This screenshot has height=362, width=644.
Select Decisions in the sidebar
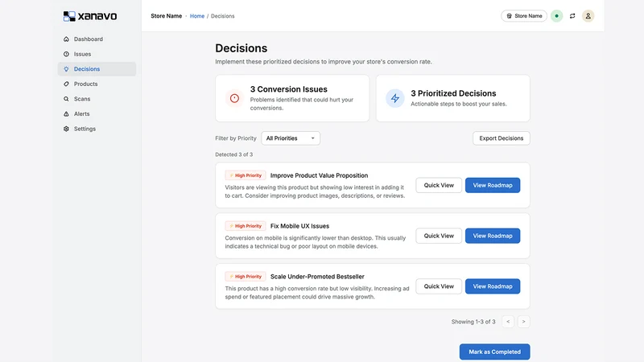point(97,69)
